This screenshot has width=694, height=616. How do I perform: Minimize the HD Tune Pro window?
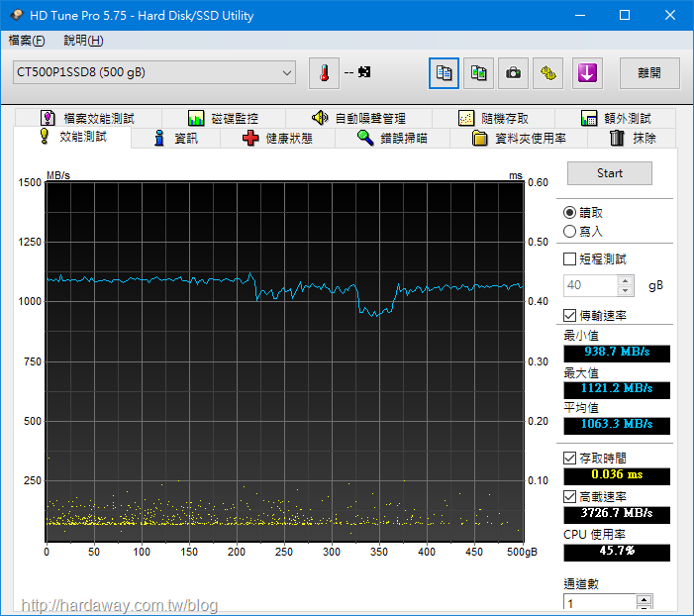pyautogui.click(x=580, y=15)
